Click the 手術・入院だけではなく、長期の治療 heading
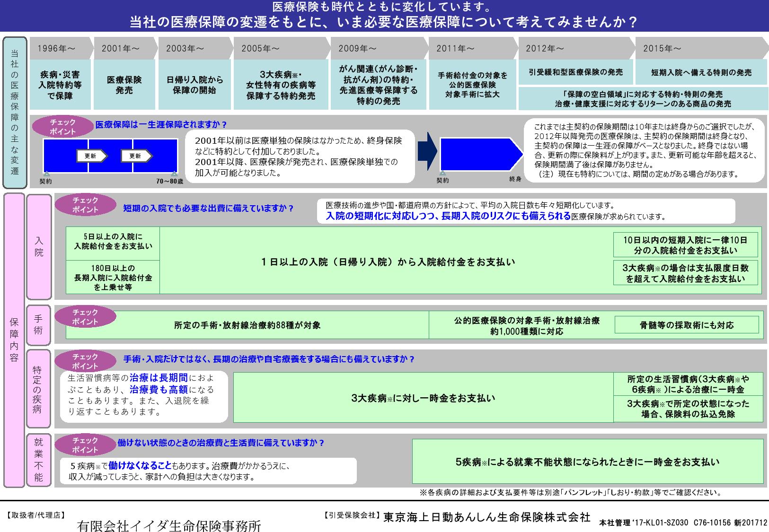This screenshot has height=532, width=769. coord(269,359)
